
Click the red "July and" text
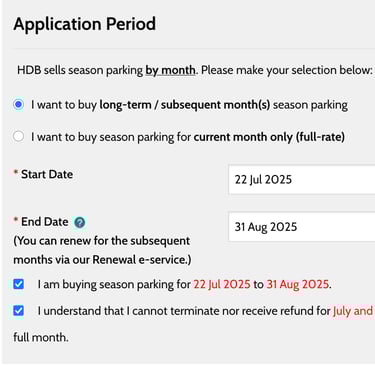353,311
